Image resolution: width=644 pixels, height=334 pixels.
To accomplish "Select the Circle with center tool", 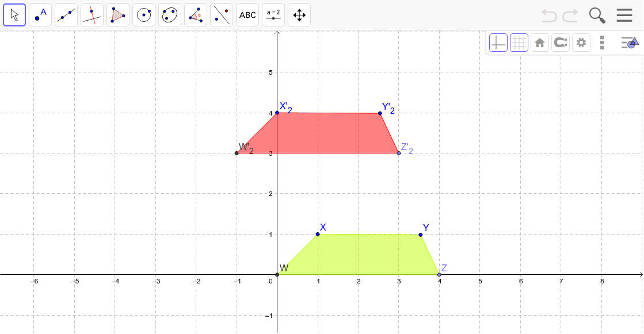I will click(144, 15).
